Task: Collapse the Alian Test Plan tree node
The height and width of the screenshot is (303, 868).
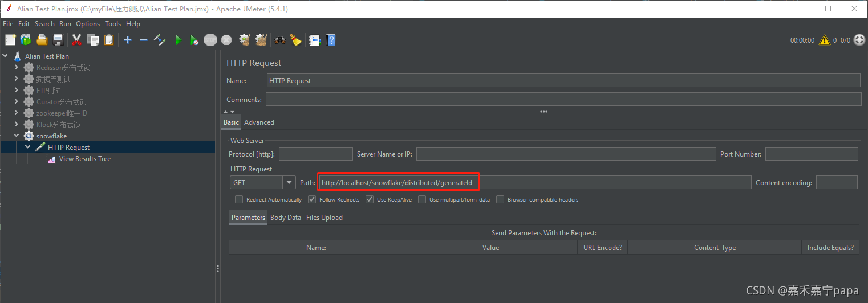Action: click(x=5, y=56)
